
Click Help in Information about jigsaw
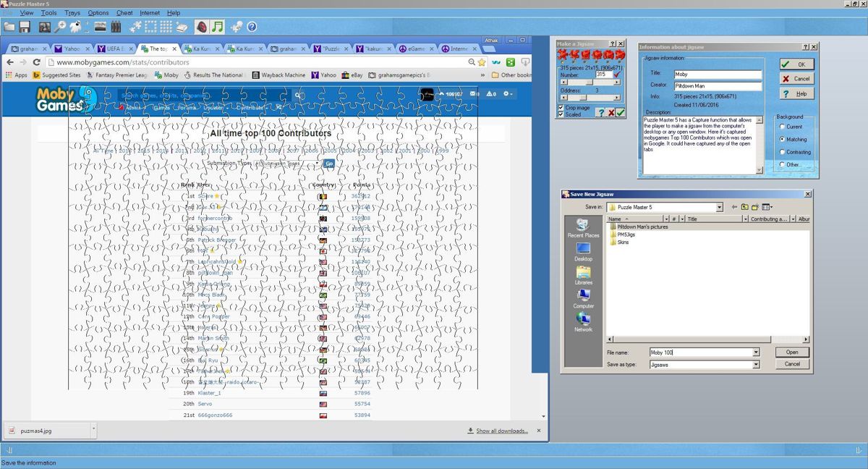point(797,93)
